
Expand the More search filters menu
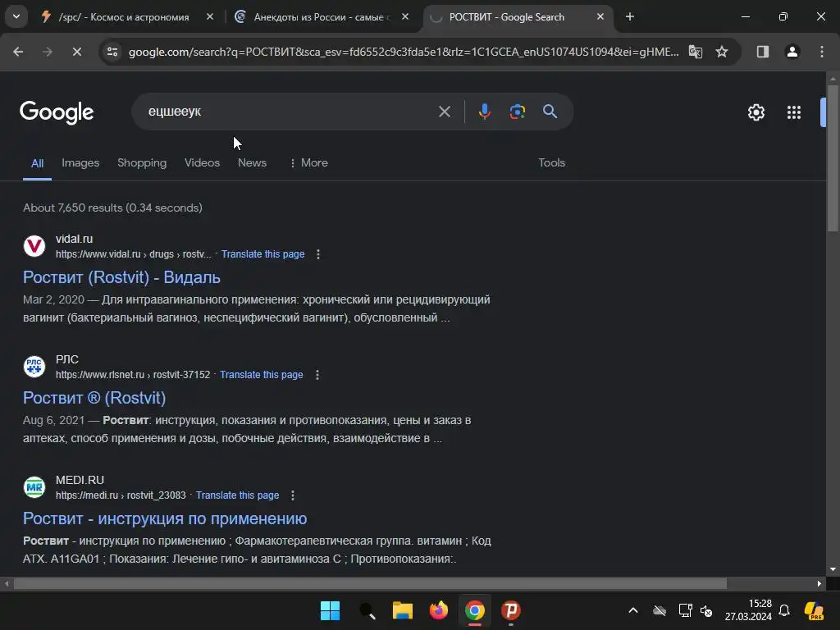[x=309, y=163]
